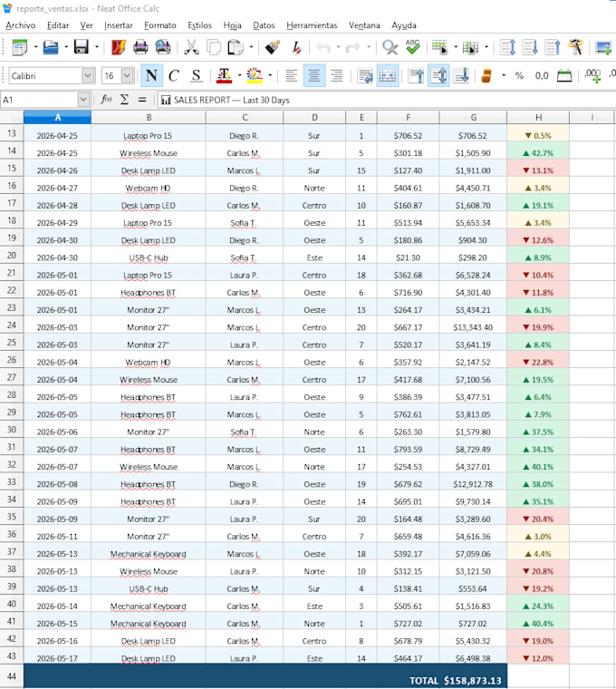
Task: Align cell content to top
Action: click(416, 75)
